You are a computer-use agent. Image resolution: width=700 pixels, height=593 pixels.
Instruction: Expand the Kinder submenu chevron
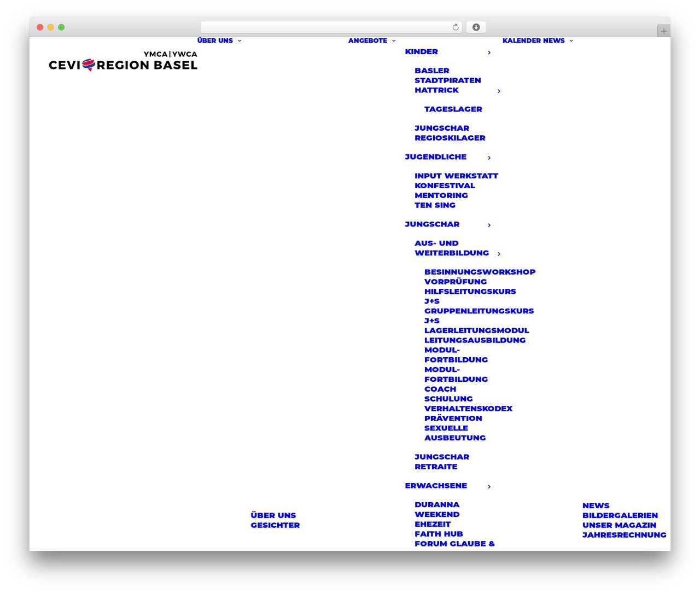click(x=489, y=53)
